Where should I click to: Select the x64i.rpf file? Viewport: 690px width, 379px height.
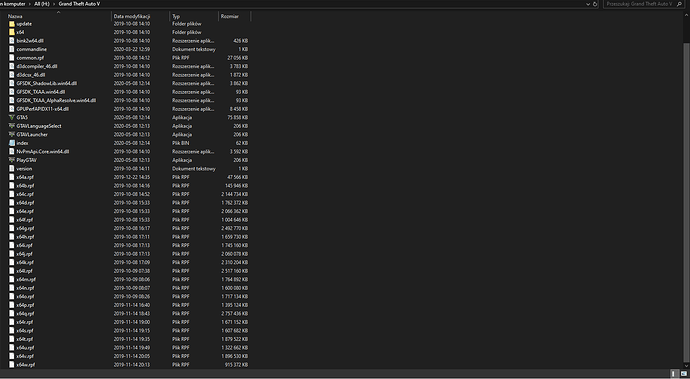24,245
